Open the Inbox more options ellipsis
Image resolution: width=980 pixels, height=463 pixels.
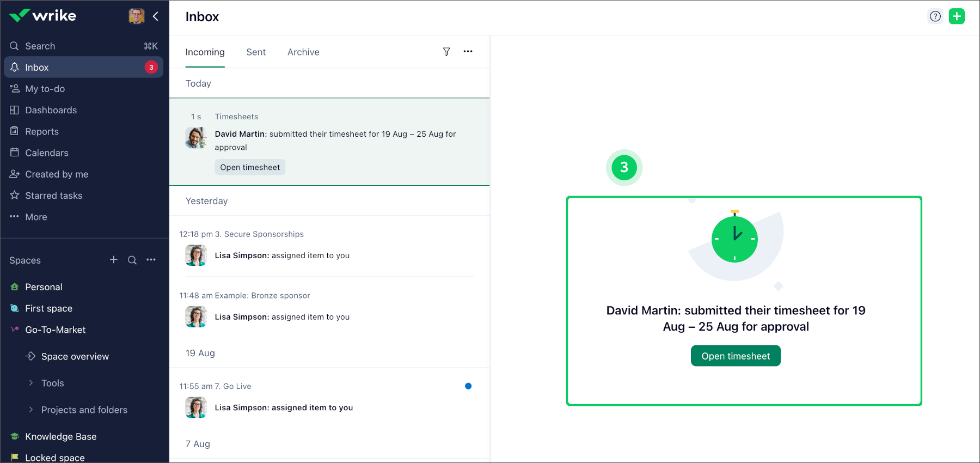468,52
